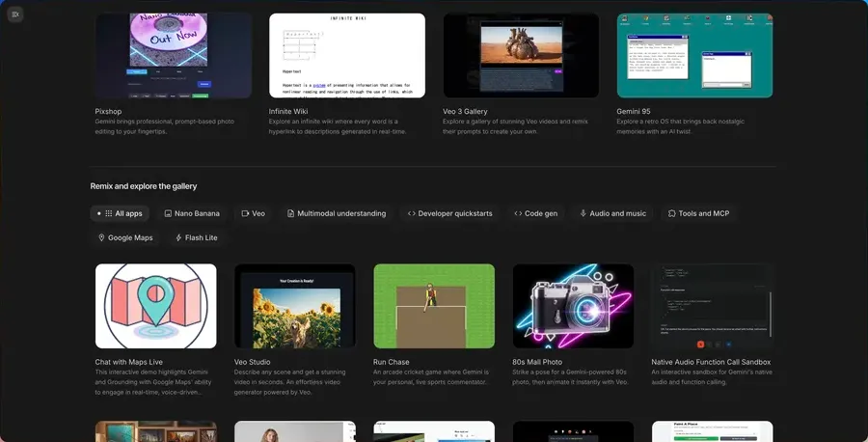Click the Multimodal understanding document icon
Viewport: 868px width, 442px height.
click(291, 213)
